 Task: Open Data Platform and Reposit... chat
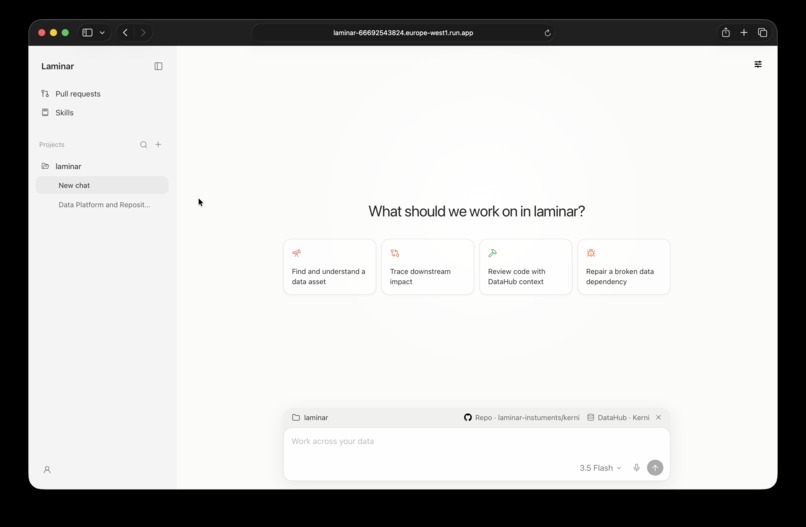click(102, 205)
